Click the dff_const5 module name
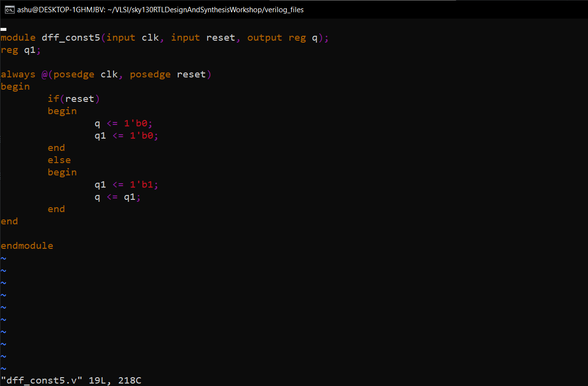The width and height of the screenshot is (588, 386). [66, 37]
